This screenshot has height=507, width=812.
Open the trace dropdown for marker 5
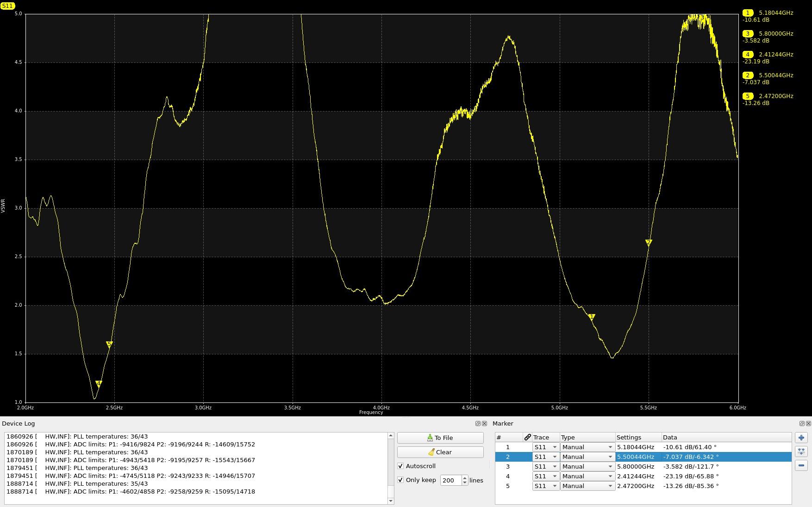(546, 486)
